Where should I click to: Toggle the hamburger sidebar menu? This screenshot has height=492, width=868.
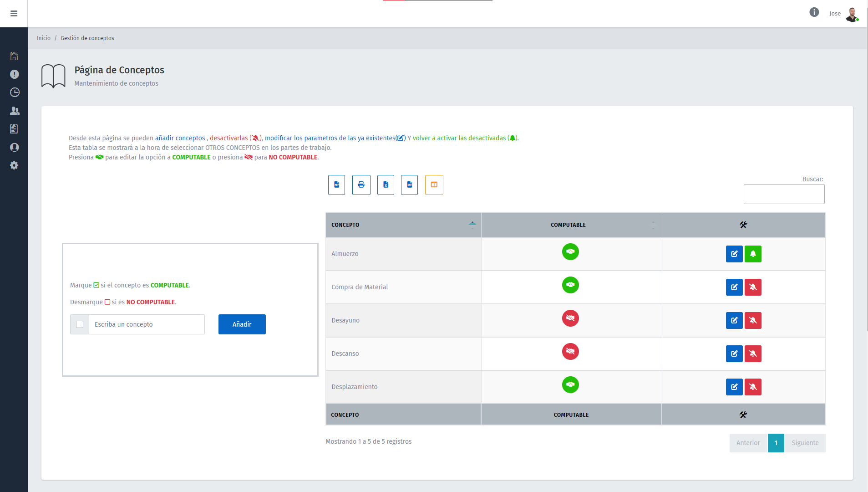(x=14, y=14)
